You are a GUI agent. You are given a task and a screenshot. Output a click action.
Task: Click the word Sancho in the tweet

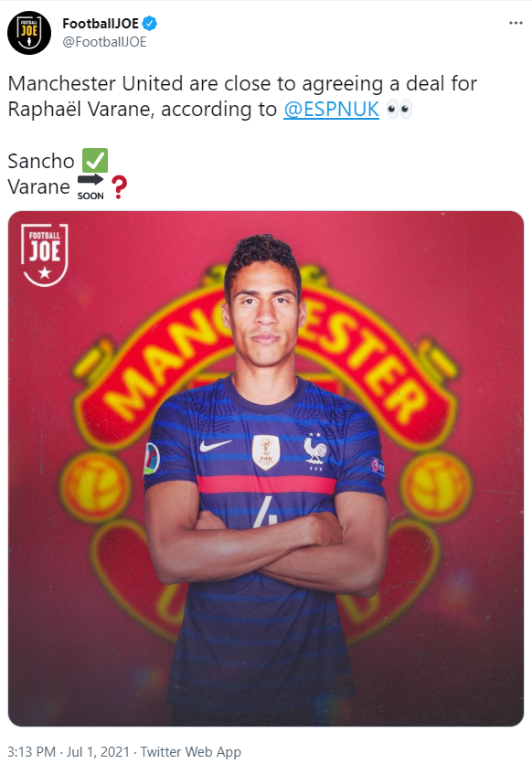click(x=41, y=161)
